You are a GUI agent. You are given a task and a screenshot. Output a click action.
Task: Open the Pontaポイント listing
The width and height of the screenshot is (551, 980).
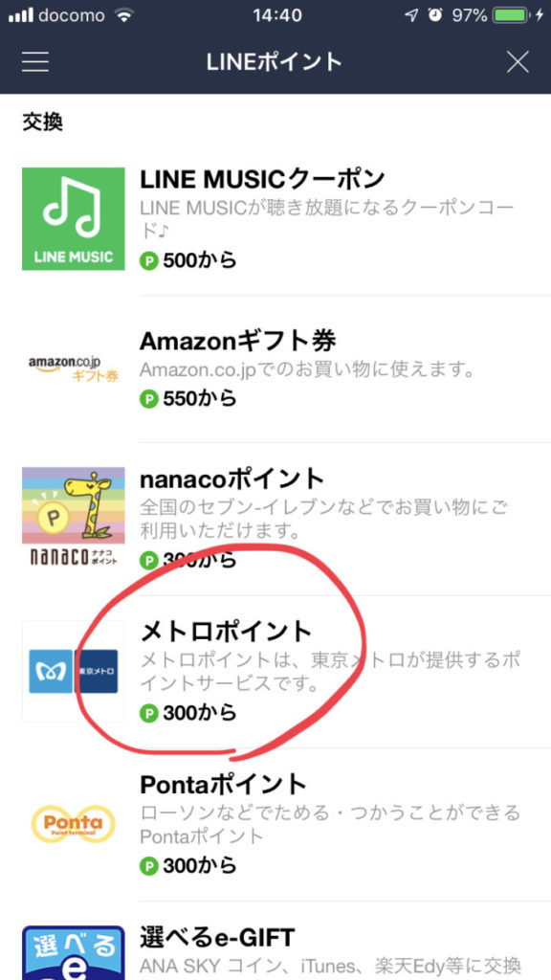coord(338,824)
